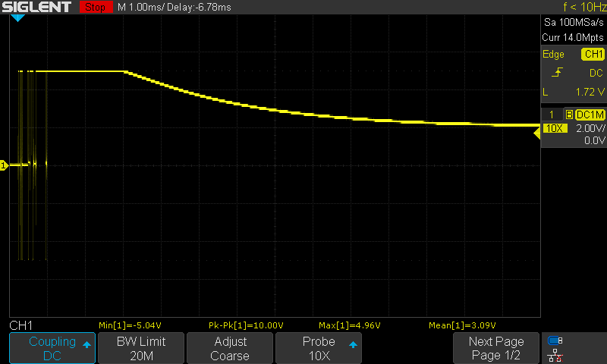Select the trigger level arrow on right edge
This screenshot has height=364, width=607.
[537, 133]
